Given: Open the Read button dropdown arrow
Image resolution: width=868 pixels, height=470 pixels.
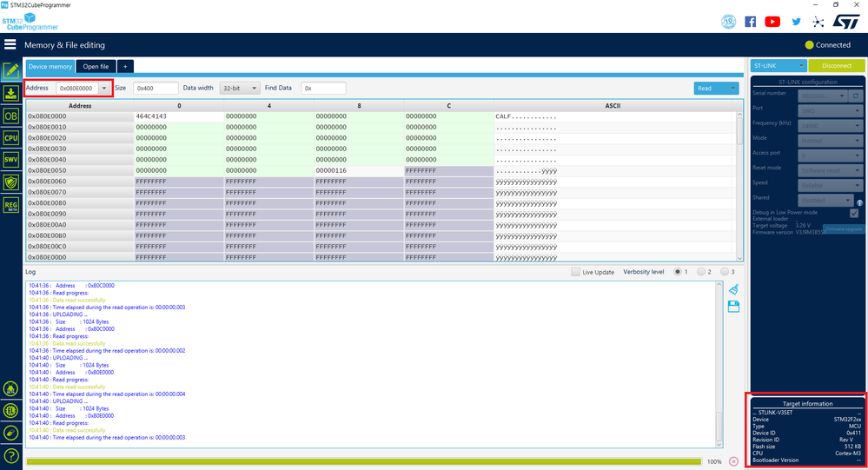Looking at the screenshot, I should tap(732, 88).
